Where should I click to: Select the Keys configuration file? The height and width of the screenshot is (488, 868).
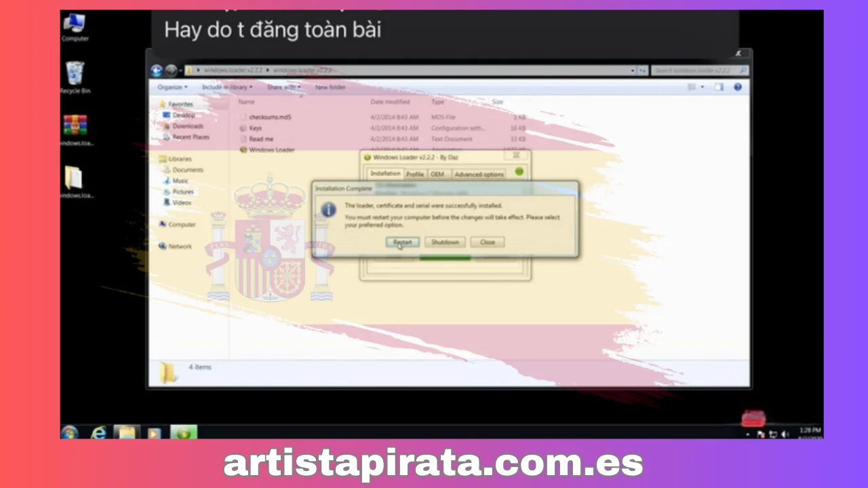point(250,128)
